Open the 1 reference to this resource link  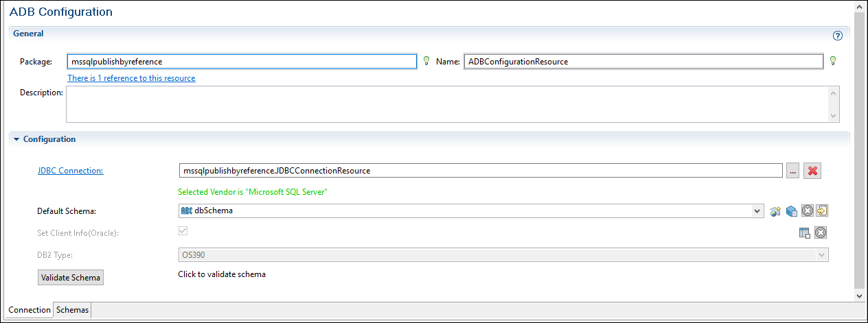pyautogui.click(x=131, y=78)
